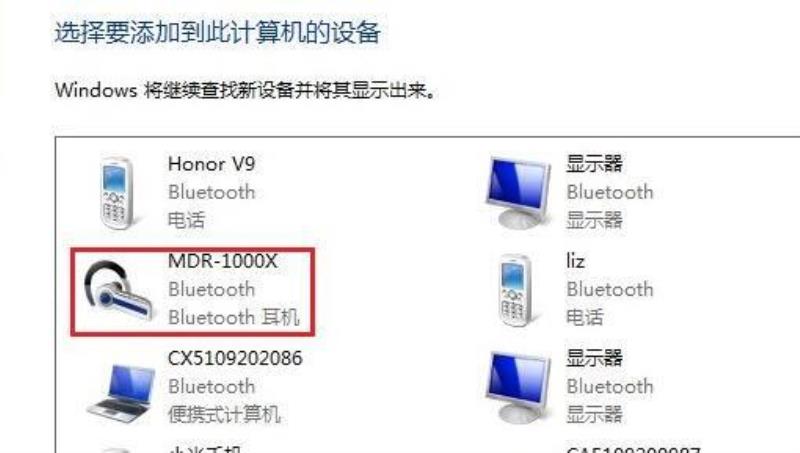The width and height of the screenshot is (800, 453).
Task: Select the Honor V9 phone icon
Action: tap(117, 193)
